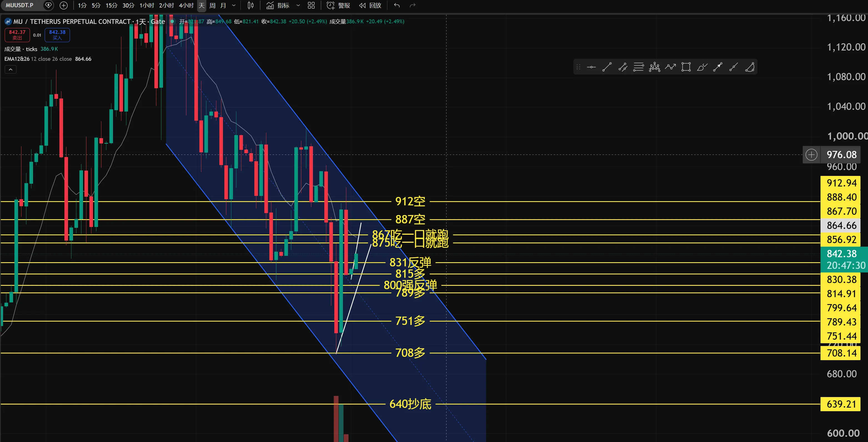Open symbol search via MUUSDT.P
This screenshot has height=442, width=868.
coord(19,5)
